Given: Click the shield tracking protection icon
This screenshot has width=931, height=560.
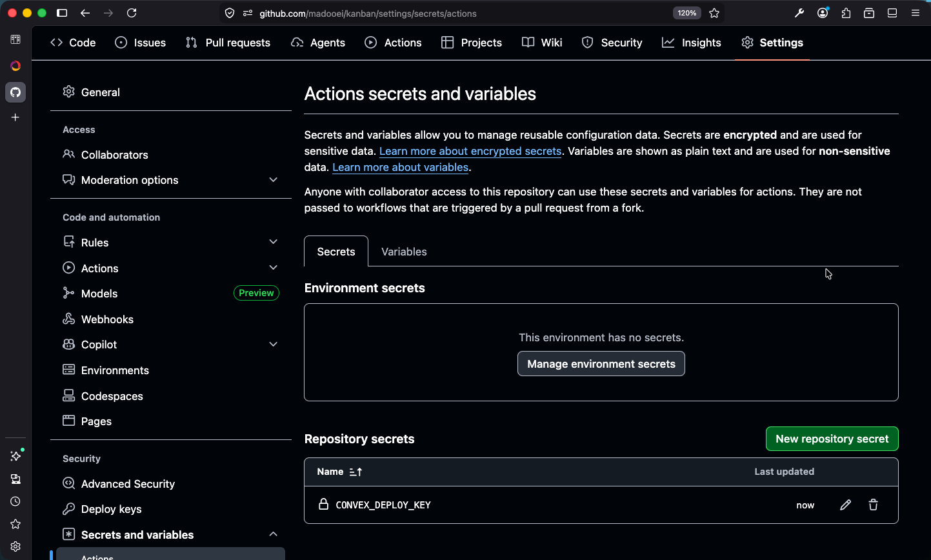Looking at the screenshot, I should 230,13.
